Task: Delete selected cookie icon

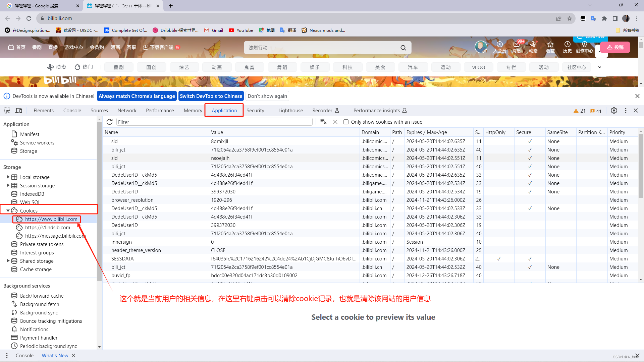Action: pos(335,122)
